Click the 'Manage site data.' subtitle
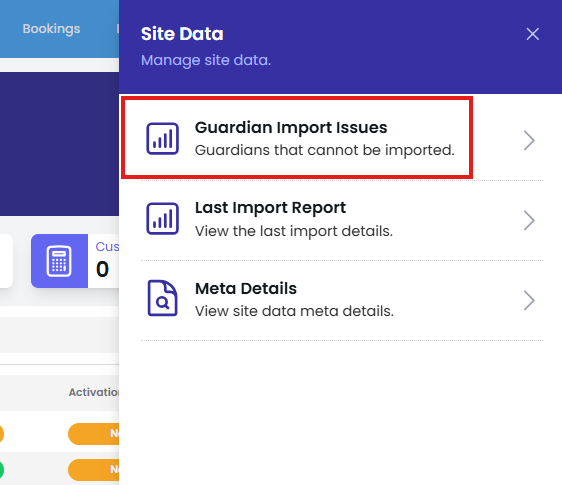 [x=206, y=60]
